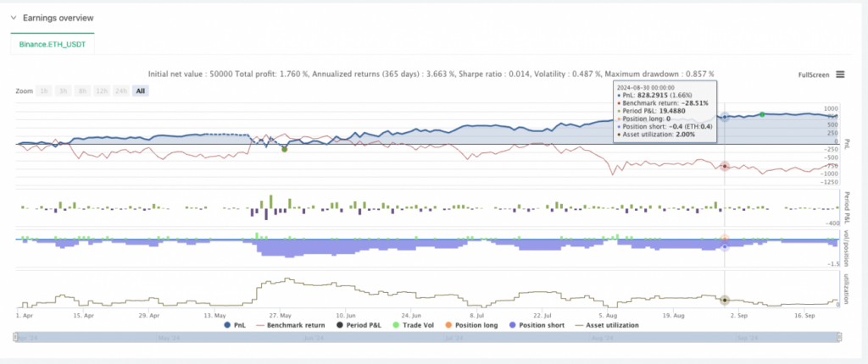Open the chart in FullScreen
Viewport: 868px width, 364px height.
point(814,75)
